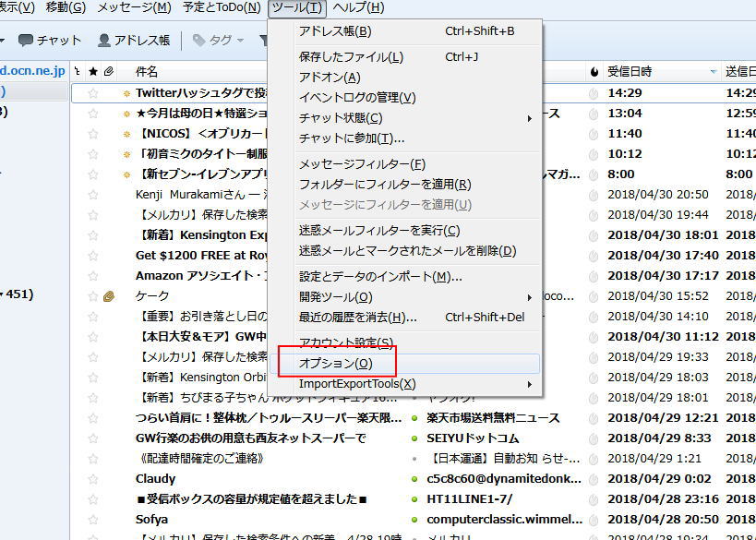
Task: Toggle junk icon on 2018/04/29 12:21 row
Action: [594, 418]
